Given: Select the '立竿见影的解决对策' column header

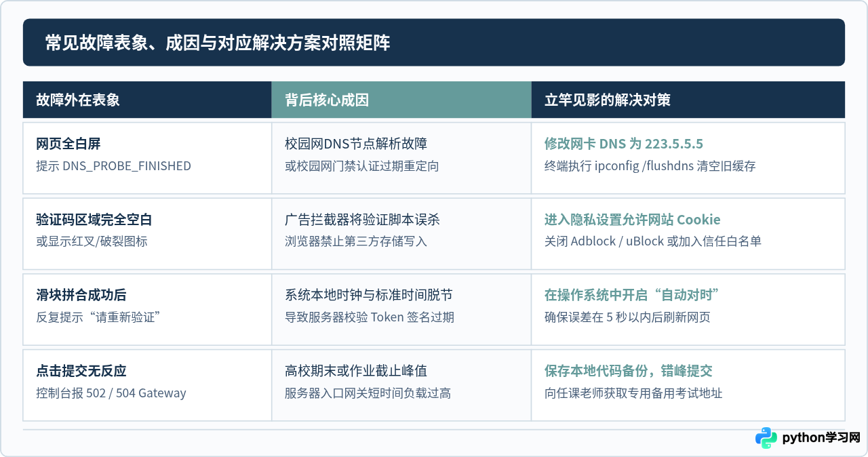Looking at the screenshot, I should (x=688, y=100).
